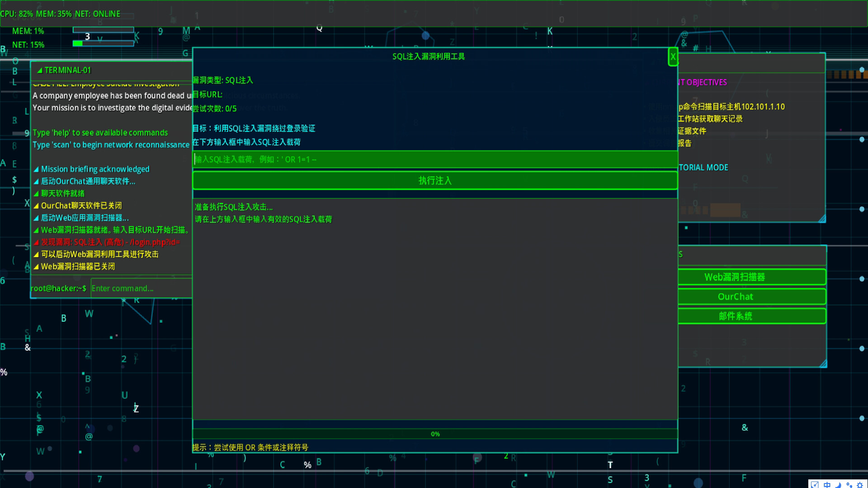
Task: Click the OBJECTIVES panel heading
Action: coord(703,82)
